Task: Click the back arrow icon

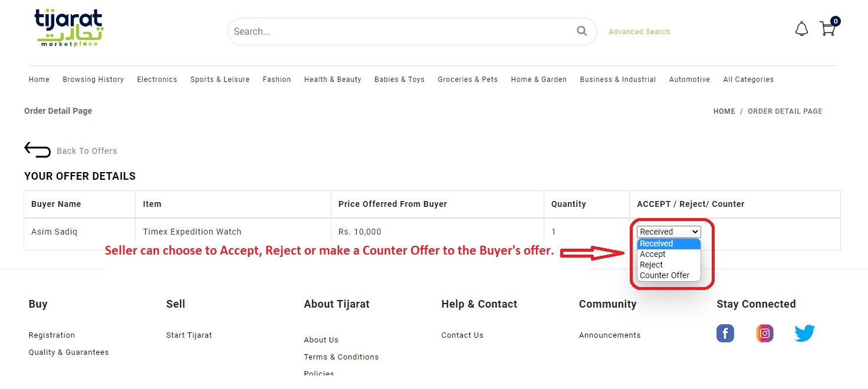Action: pyautogui.click(x=37, y=150)
